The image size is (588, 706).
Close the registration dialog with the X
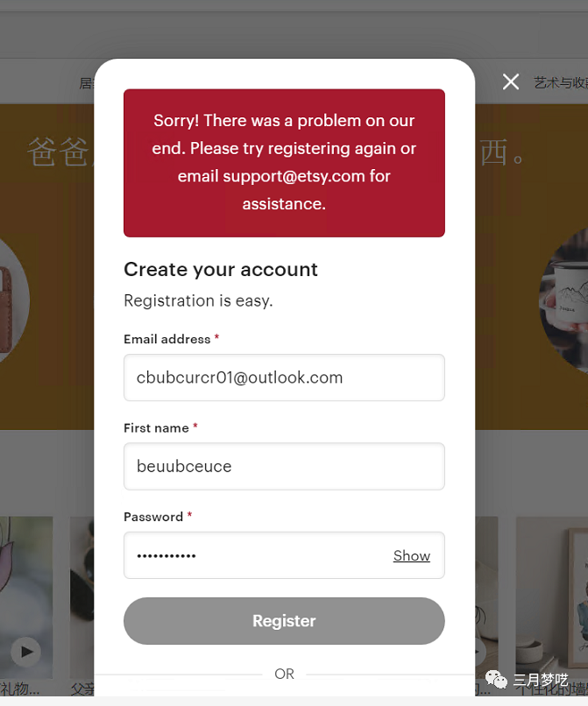pos(511,82)
